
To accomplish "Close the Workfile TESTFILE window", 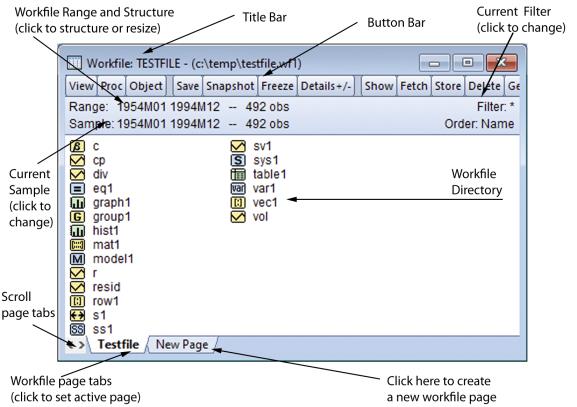I will pyautogui.click(x=502, y=63).
